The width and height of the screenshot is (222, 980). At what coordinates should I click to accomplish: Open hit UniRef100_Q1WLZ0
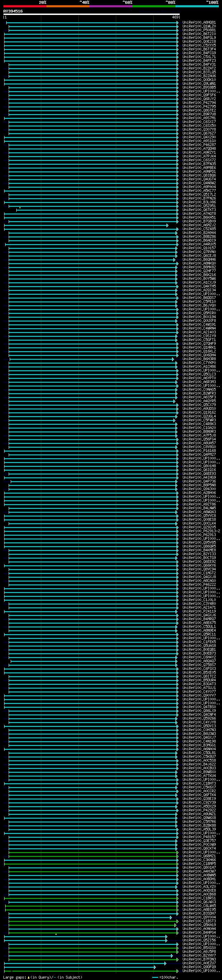click(x=199, y=26)
